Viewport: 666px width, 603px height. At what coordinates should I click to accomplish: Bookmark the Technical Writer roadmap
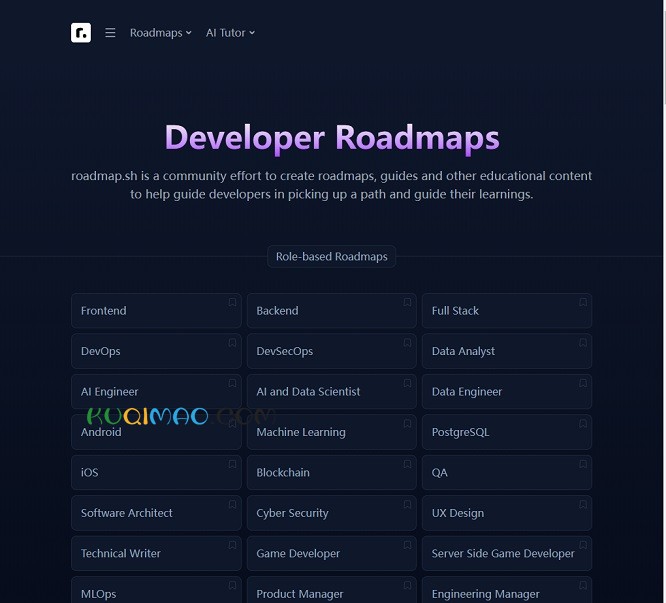pos(232,545)
